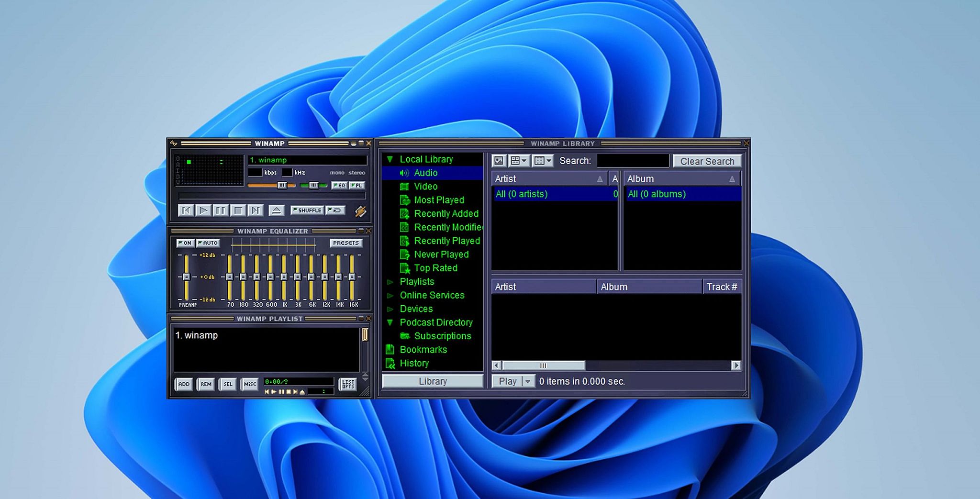This screenshot has height=499, width=980.
Task: Toggle the equalizer AUTO button
Action: [208, 243]
